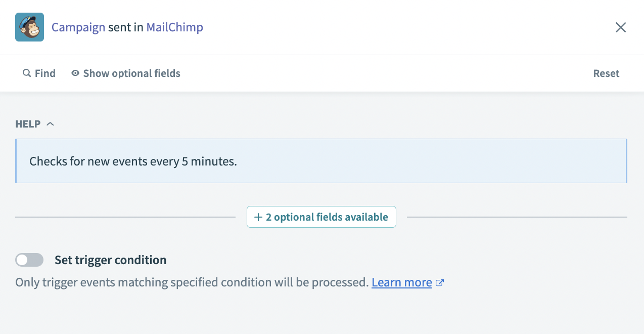This screenshot has height=334, width=644.
Task: Click the HELP section heading
Action: [x=28, y=124]
